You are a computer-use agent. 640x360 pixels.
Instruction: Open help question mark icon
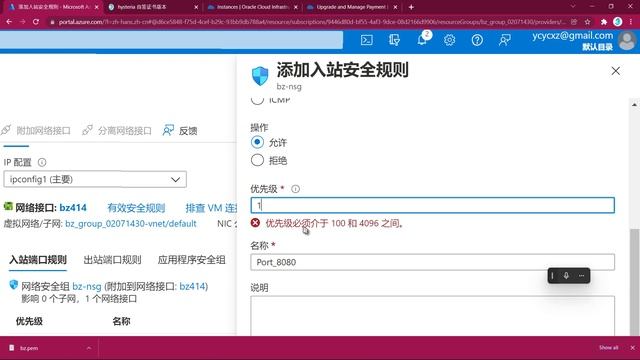pos(477,40)
